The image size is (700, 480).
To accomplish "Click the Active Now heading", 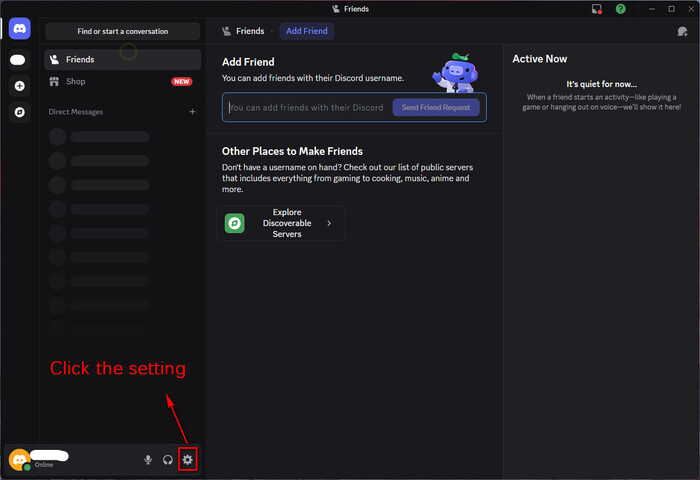I will 540,59.
